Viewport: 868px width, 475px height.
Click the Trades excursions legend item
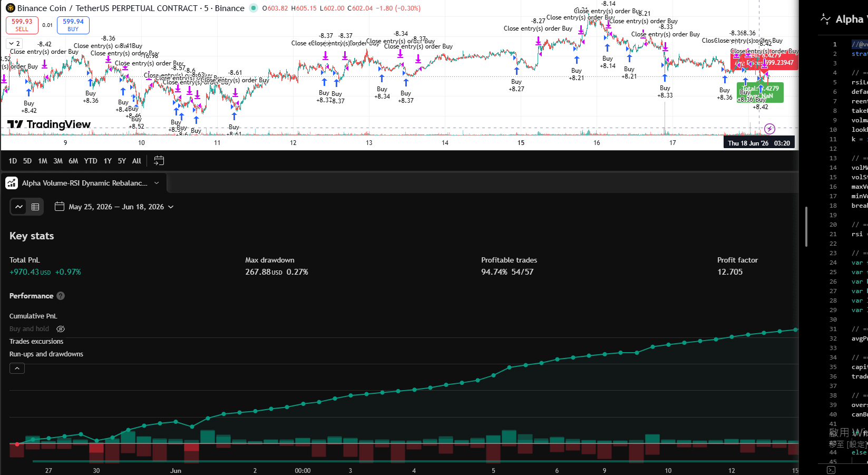tap(36, 342)
